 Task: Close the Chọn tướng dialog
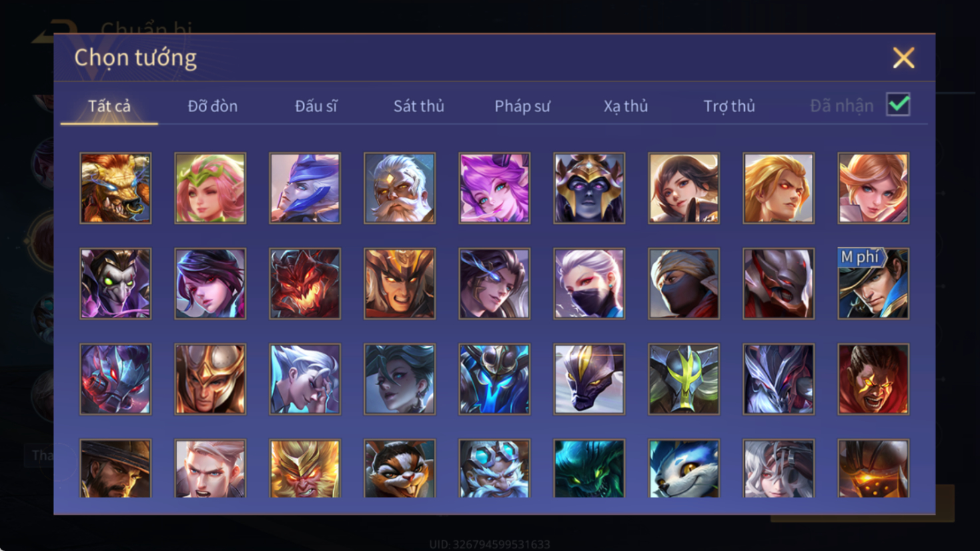pyautogui.click(x=903, y=58)
